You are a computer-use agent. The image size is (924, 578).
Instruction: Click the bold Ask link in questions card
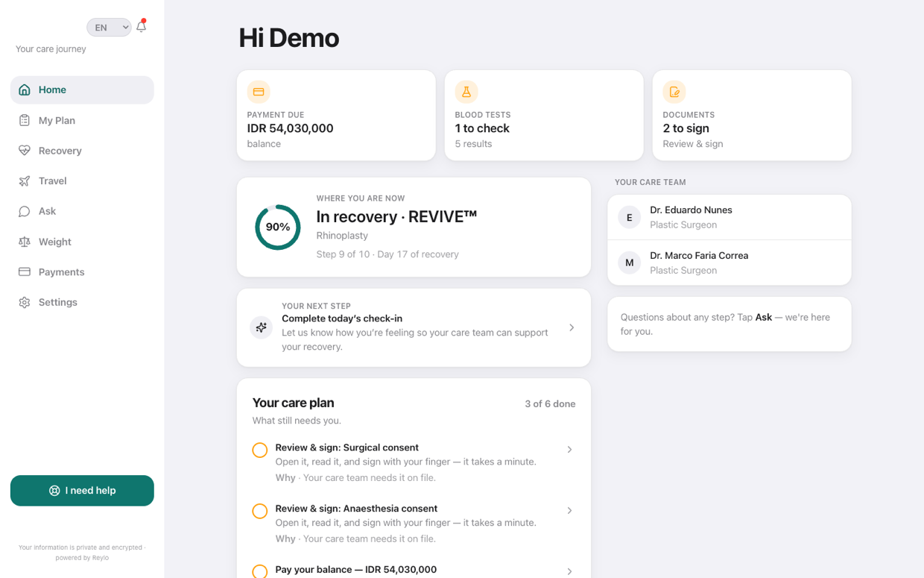(x=763, y=317)
